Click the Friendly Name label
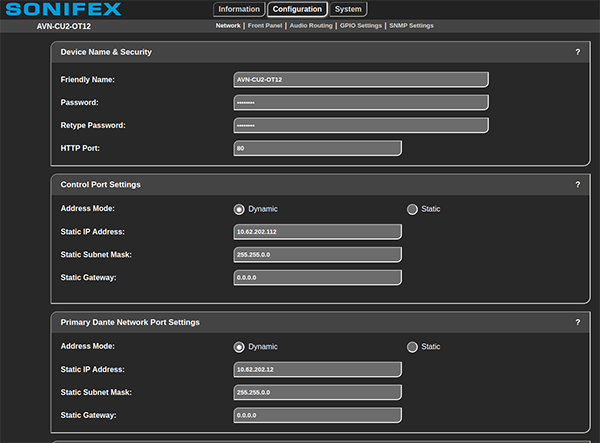 pos(88,80)
